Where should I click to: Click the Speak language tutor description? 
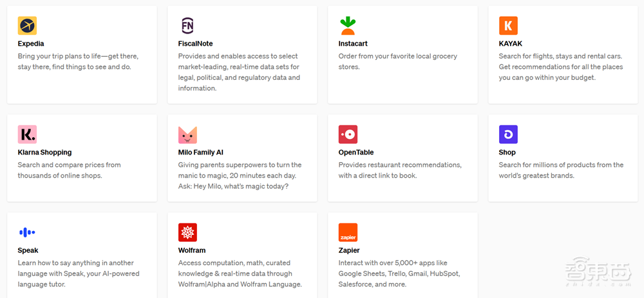point(78,274)
